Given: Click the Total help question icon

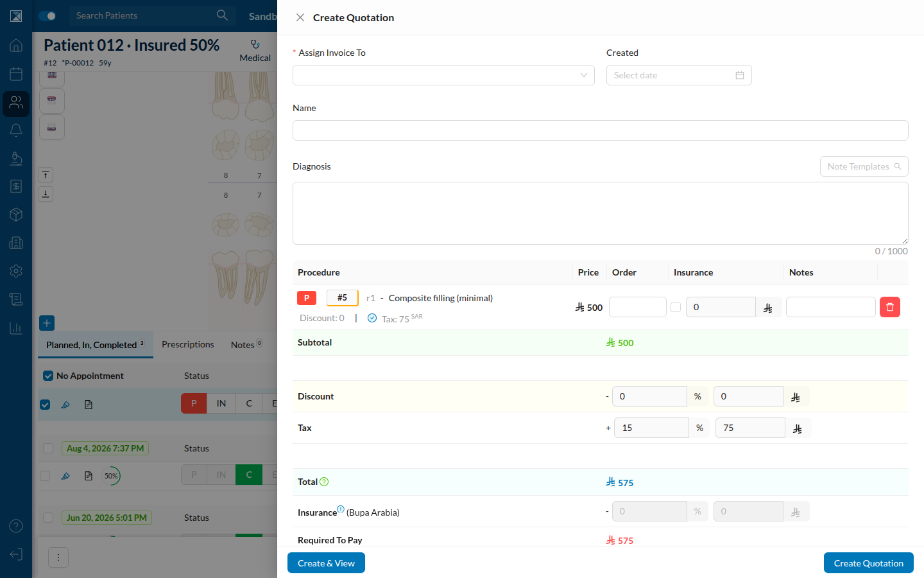Looking at the screenshot, I should point(324,482).
